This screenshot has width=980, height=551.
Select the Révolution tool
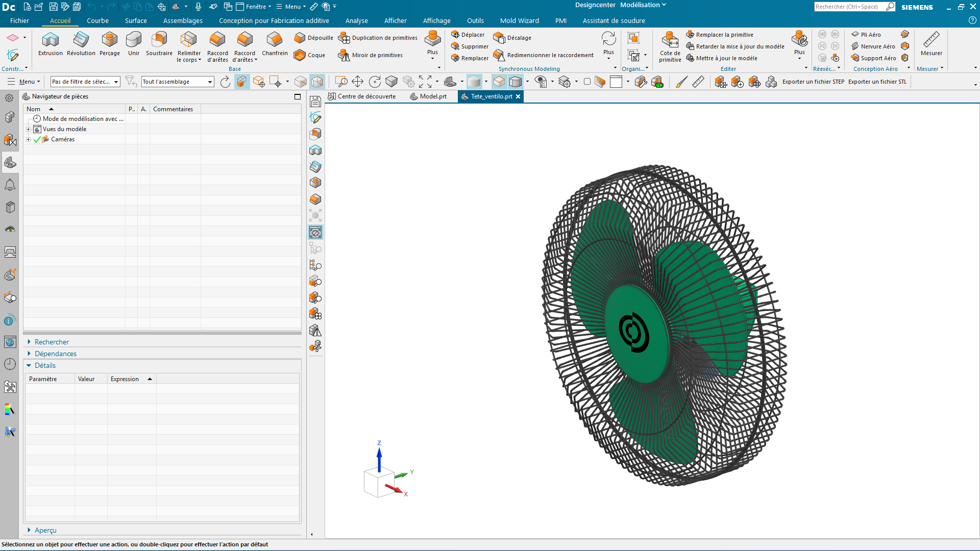coord(81,43)
